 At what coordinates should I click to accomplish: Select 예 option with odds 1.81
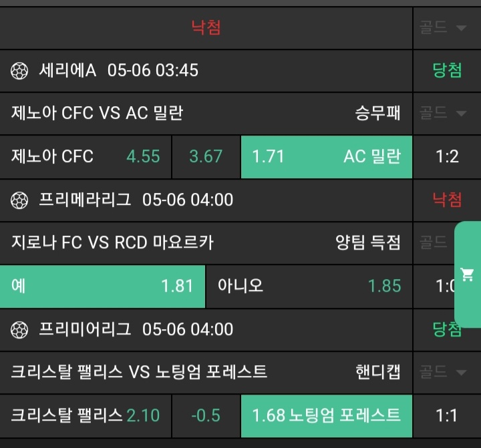click(x=102, y=286)
